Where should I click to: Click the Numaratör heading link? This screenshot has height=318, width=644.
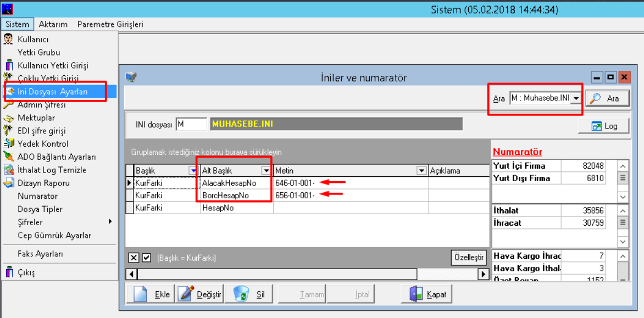(x=518, y=152)
